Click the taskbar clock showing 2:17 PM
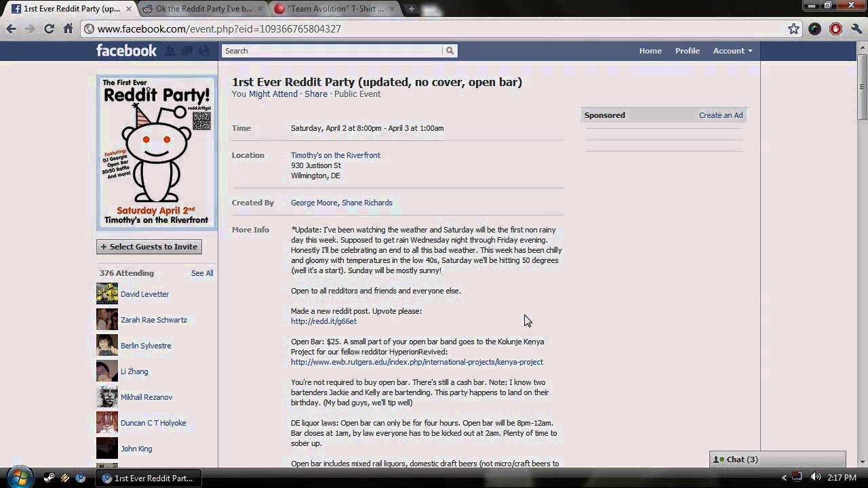Viewport: 868px width, 488px height. (x=843, y=478)
